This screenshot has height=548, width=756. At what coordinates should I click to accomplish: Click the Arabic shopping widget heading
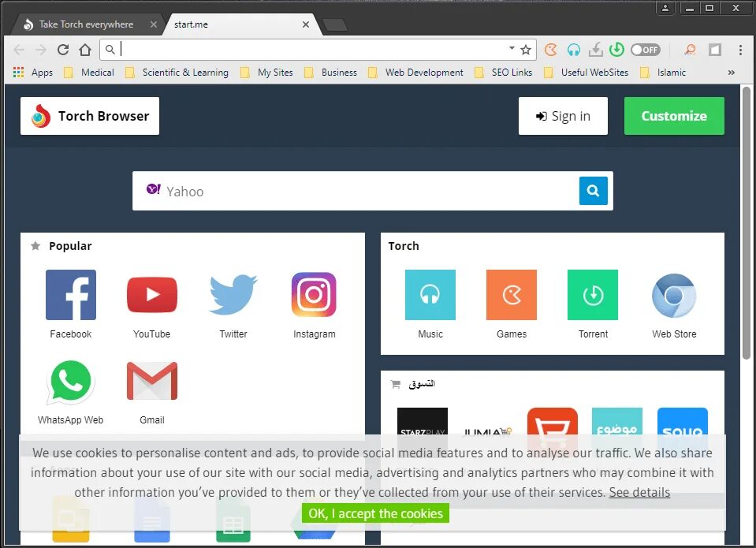point(422,383)
